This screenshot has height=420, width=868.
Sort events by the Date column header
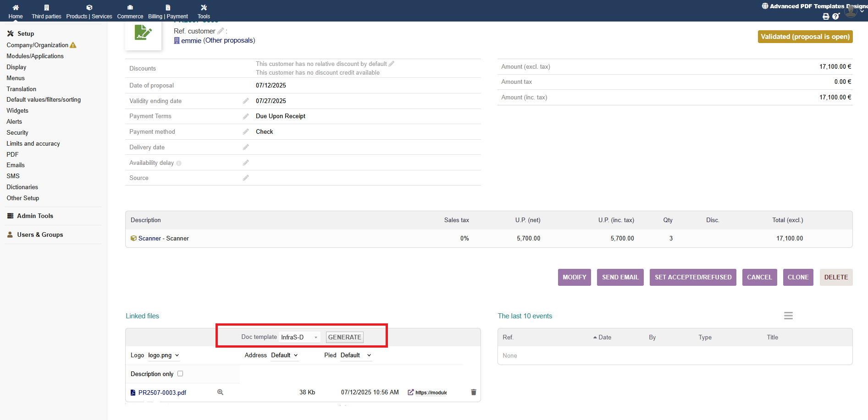(604, 337)
